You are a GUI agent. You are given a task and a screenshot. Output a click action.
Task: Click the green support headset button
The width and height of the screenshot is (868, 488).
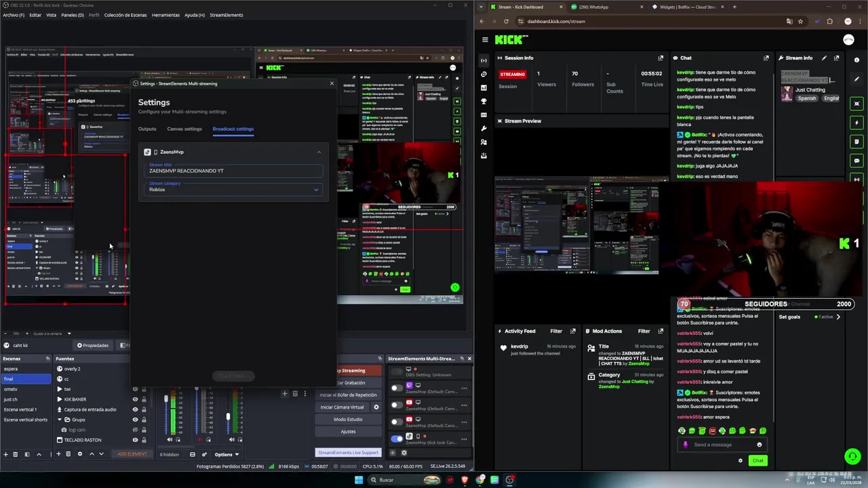click(x=852, y=456)
